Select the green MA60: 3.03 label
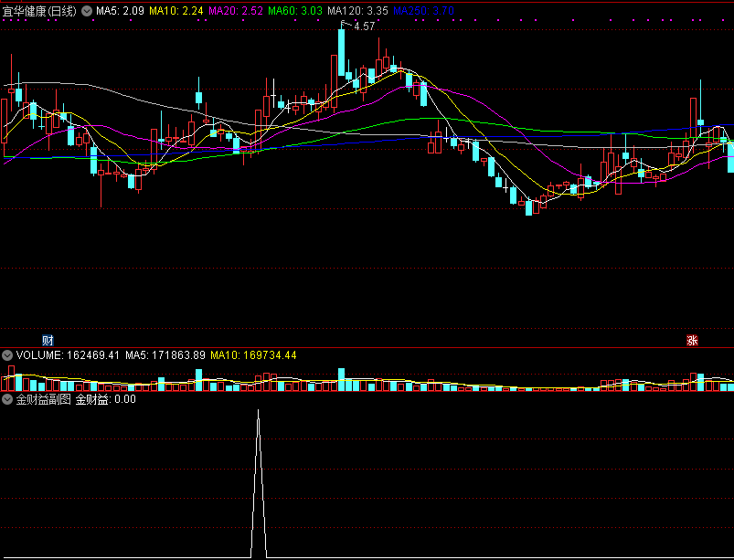The image size is (734, 560). [x=295, y=11]
